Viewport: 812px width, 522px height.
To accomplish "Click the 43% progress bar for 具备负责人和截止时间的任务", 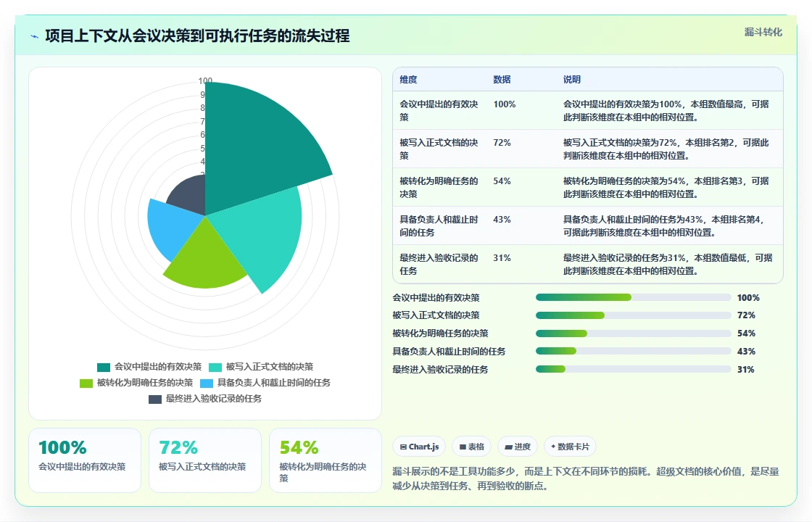I will click(634, 351).
